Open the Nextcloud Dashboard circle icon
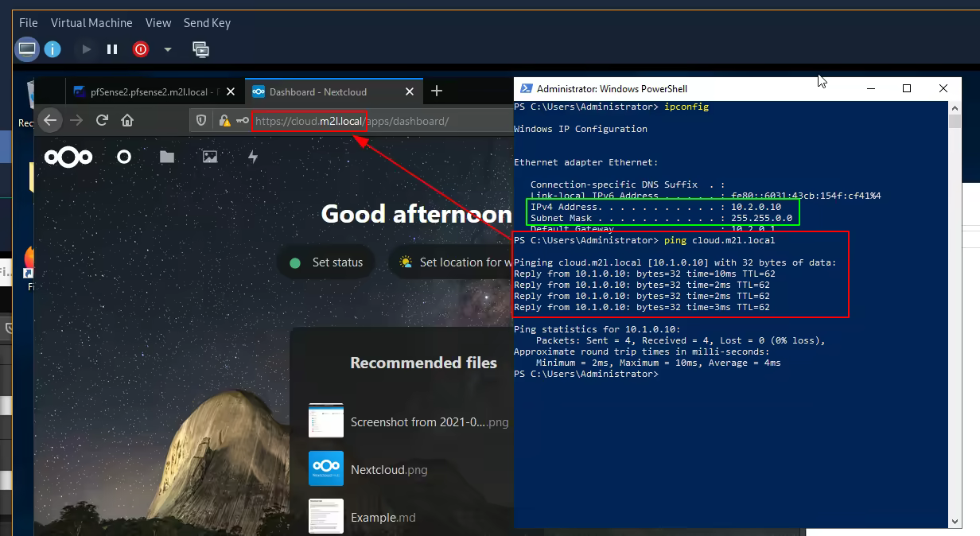980x536 pixels. 124,157
